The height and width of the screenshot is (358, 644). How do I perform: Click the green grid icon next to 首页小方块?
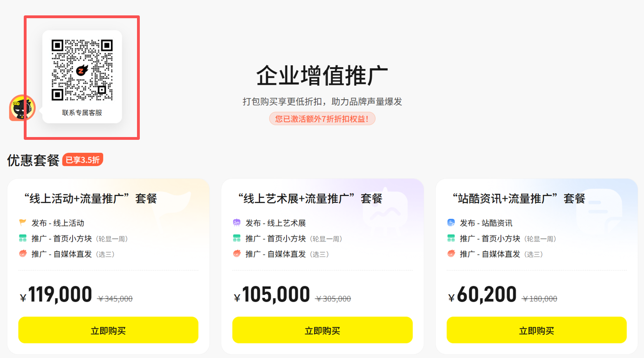pos(22,238)
